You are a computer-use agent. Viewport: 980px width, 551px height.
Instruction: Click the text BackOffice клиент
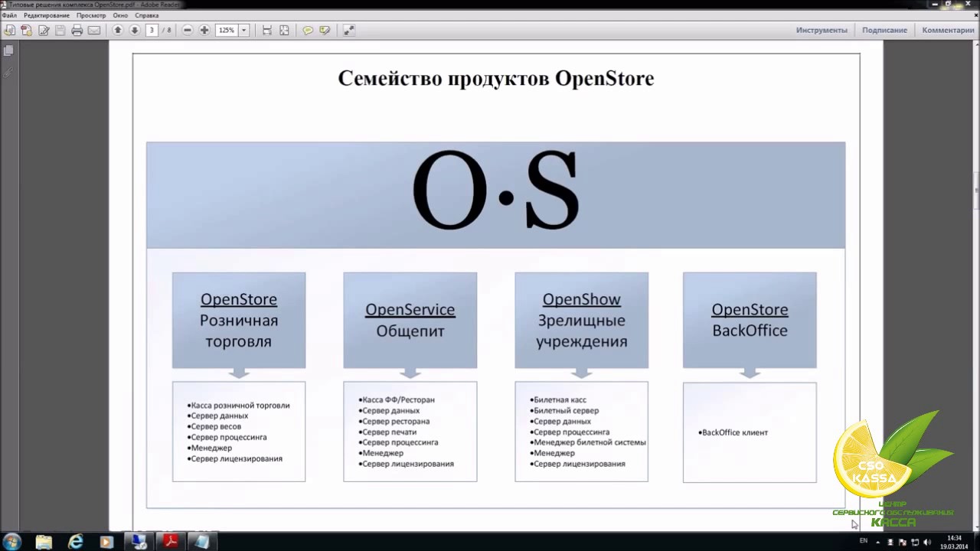[x=735, y=432]
